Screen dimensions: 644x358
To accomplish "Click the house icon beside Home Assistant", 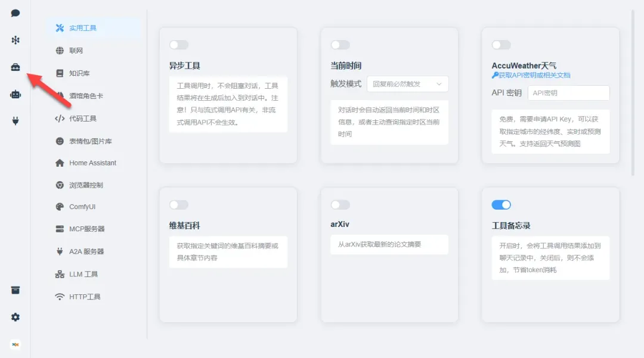I will (60, 163).
